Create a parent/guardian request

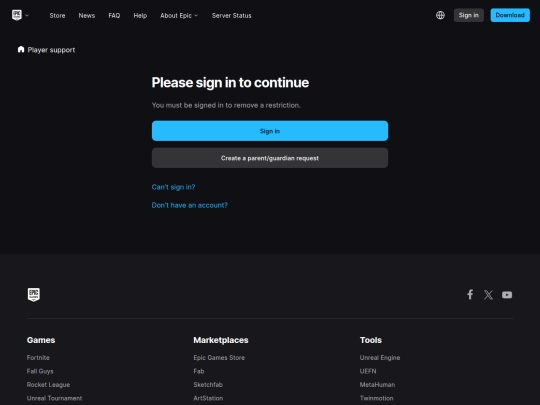pos(270,158)
